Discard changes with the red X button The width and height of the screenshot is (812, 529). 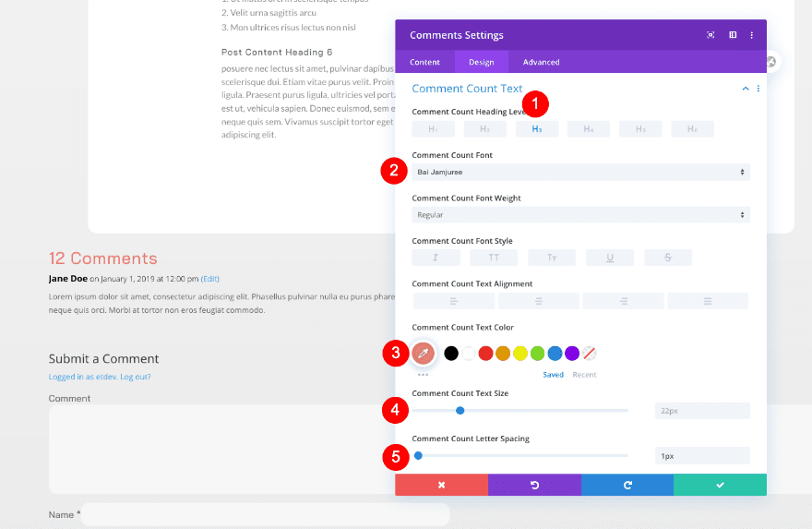(441, 485)
